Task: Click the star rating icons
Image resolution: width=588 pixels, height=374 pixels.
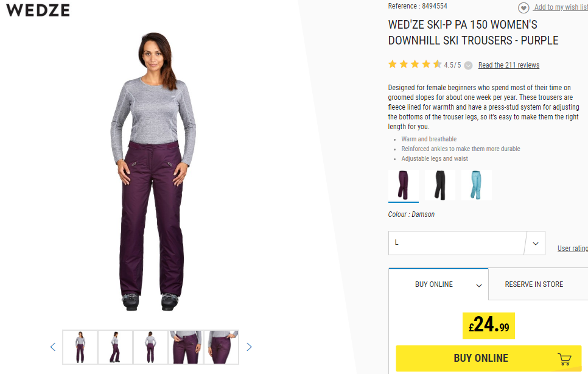Action: (x=415, y=65)
